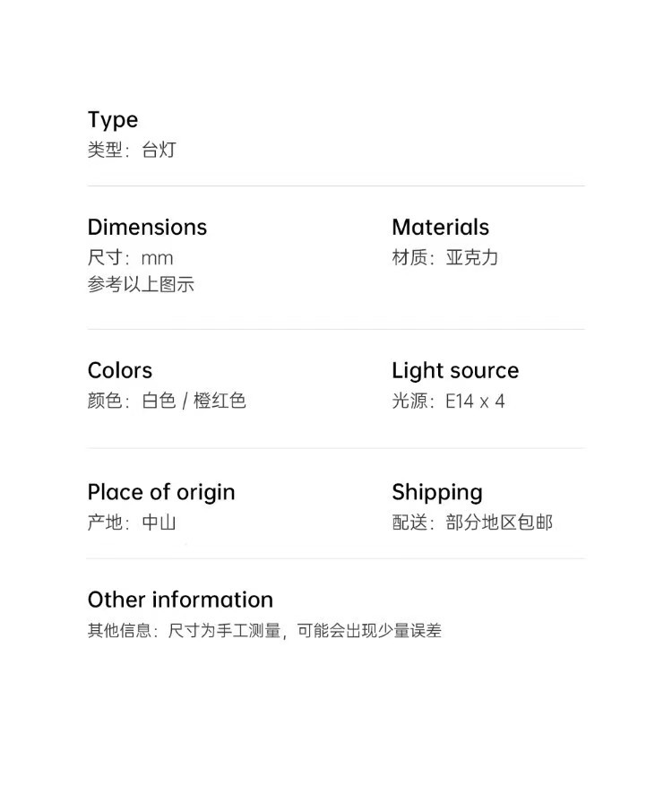Select the E14 x 4 value

475,401
